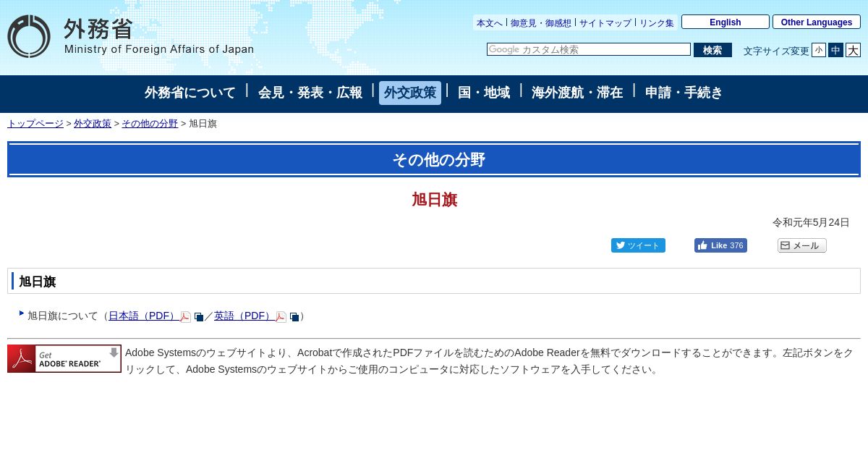
Task: Open 国・地域 menu
Action: (484, 93)
